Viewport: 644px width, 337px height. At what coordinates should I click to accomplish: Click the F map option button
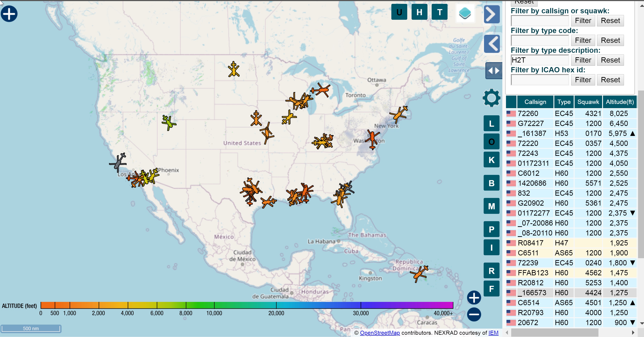[491, 289]
